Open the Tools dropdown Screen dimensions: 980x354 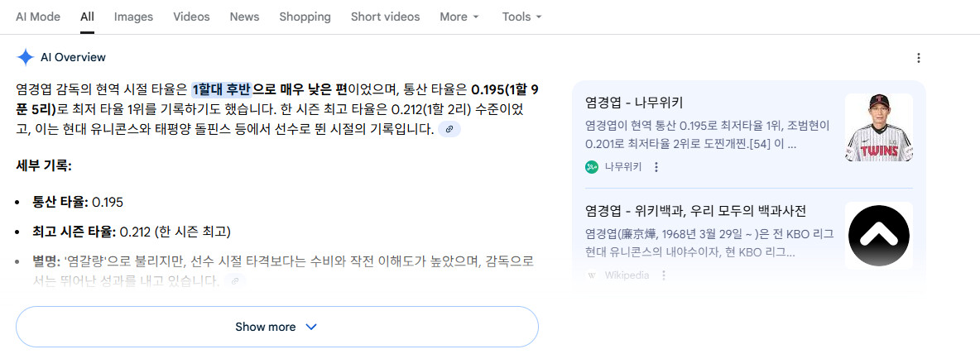(521, 17)
